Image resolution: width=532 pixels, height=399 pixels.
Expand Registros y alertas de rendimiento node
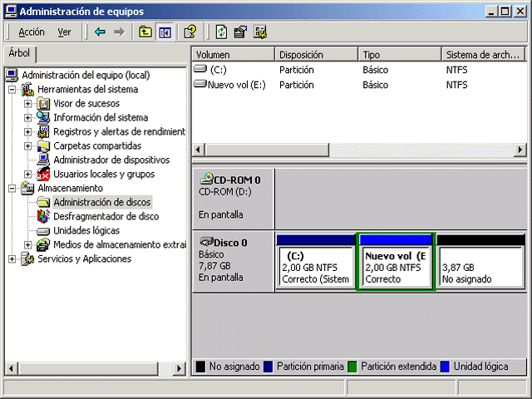coord(27,131)
